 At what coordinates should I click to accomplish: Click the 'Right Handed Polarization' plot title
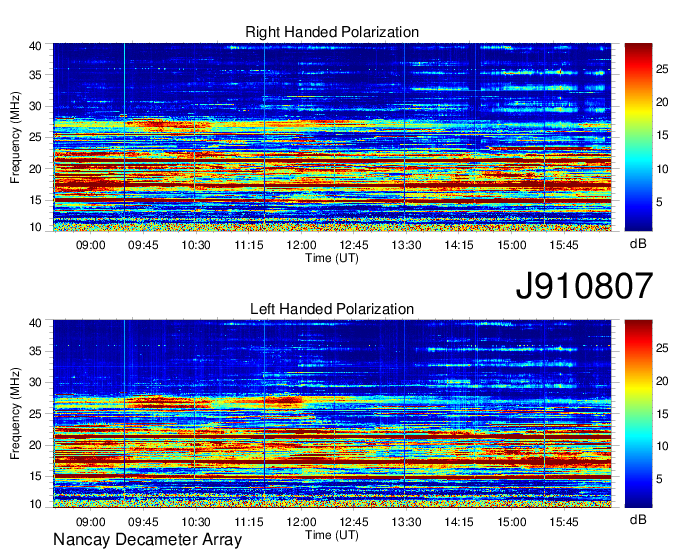(332, 32)
